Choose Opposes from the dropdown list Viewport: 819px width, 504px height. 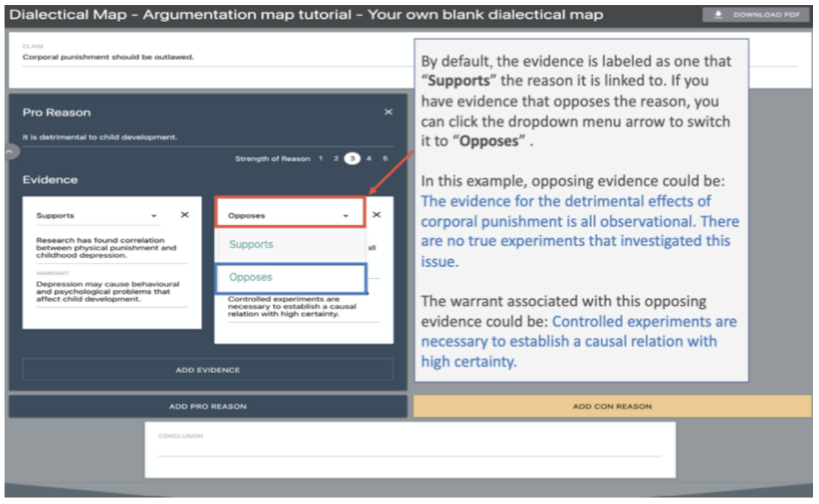pos(251,277)
